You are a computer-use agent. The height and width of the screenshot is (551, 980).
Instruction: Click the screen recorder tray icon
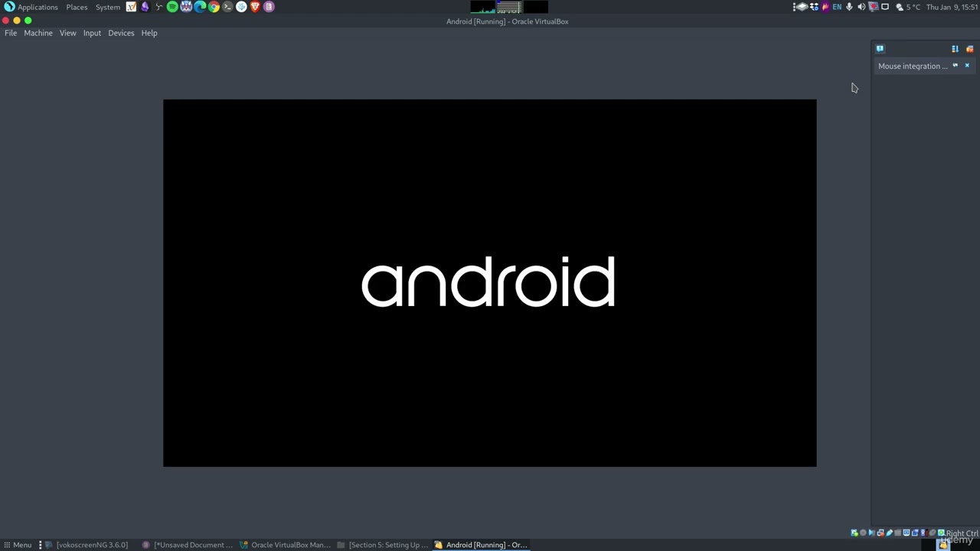[x=874, y=7]
